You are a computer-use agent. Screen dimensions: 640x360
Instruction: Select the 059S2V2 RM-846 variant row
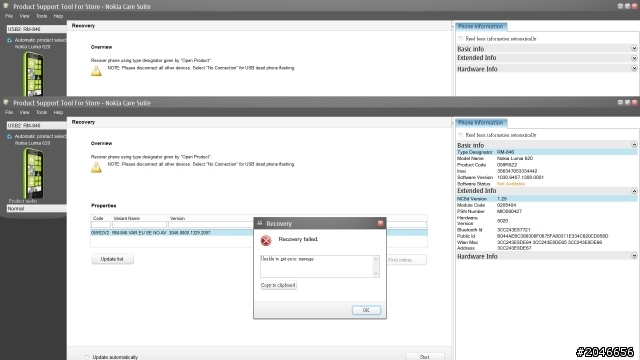[x=259, y=233]
